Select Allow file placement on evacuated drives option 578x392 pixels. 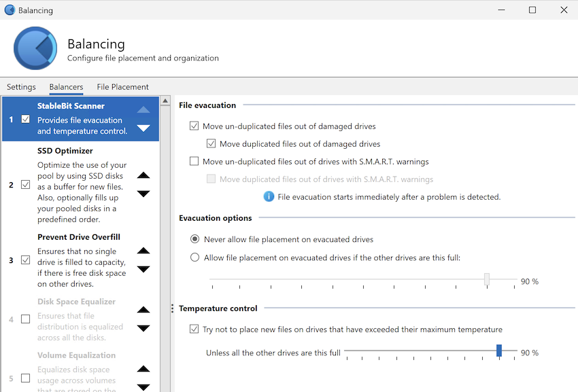pos(194,257)
